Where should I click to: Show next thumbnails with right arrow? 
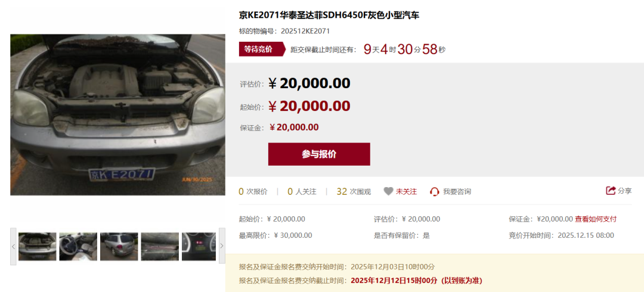pos(222,247)
